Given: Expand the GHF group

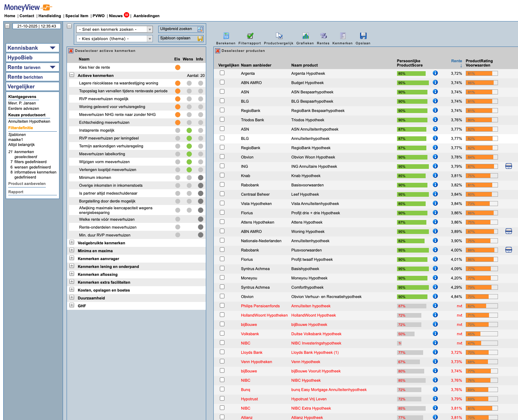Looking at the screenshot, I should [72, 306].
